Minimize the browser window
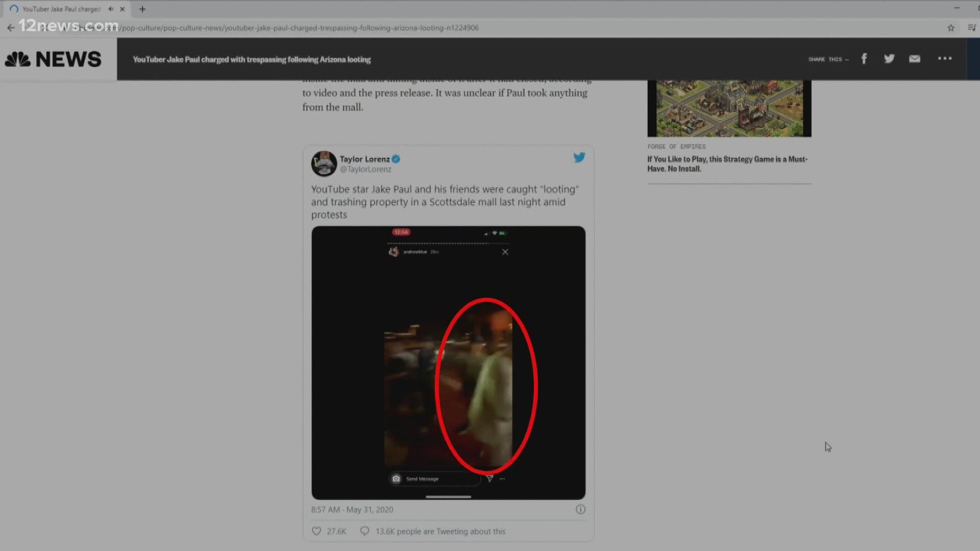Viewport: 980px width, 551px height. 957,8
